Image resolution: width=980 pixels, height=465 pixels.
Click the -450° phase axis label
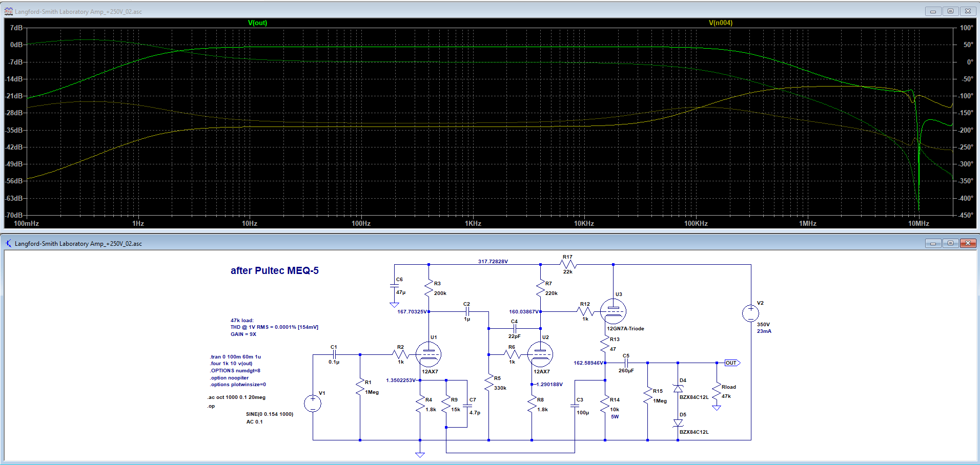[967, 216]
